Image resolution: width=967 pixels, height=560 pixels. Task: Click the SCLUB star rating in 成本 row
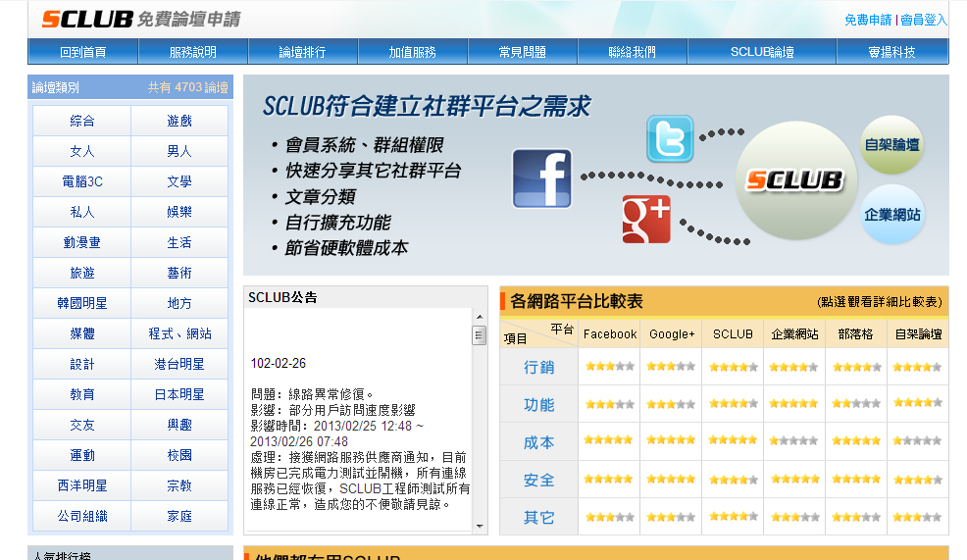733,439
